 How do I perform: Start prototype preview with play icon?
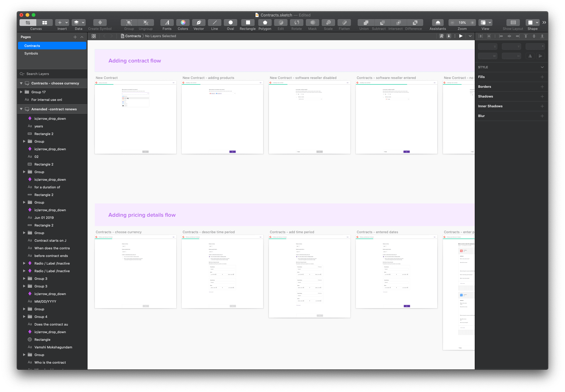(x=461, y=36)
